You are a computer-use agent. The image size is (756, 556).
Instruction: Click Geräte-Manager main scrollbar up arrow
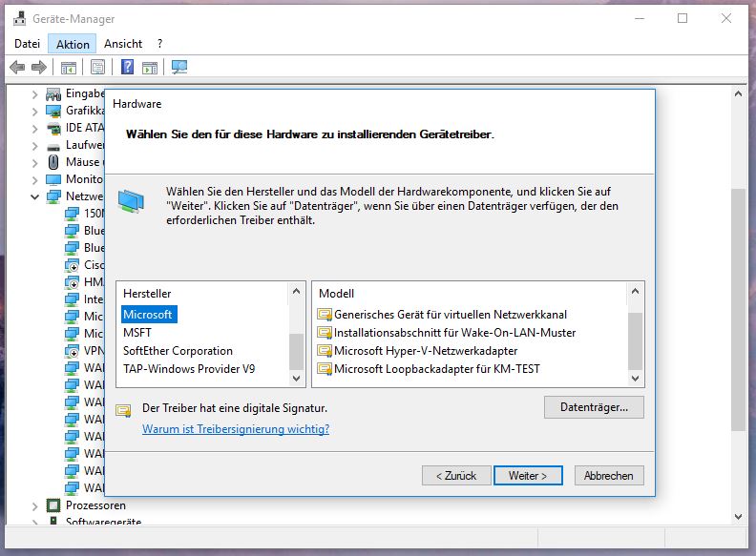click(x=738, y=94)
